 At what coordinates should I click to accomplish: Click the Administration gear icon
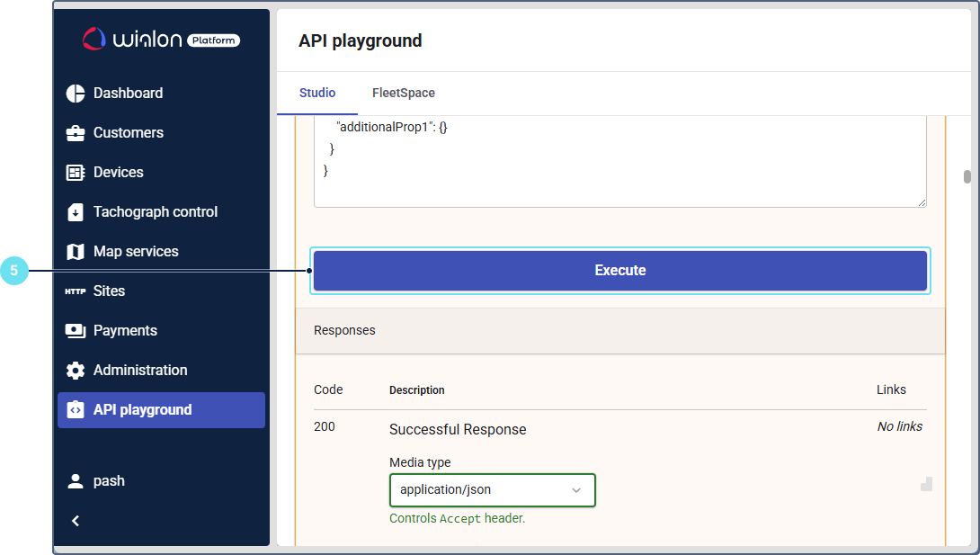point(76,371)
